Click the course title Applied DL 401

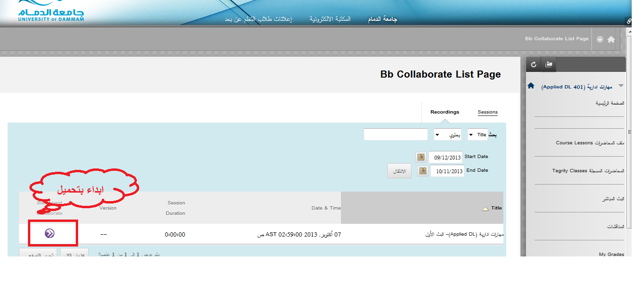(577, 87)
